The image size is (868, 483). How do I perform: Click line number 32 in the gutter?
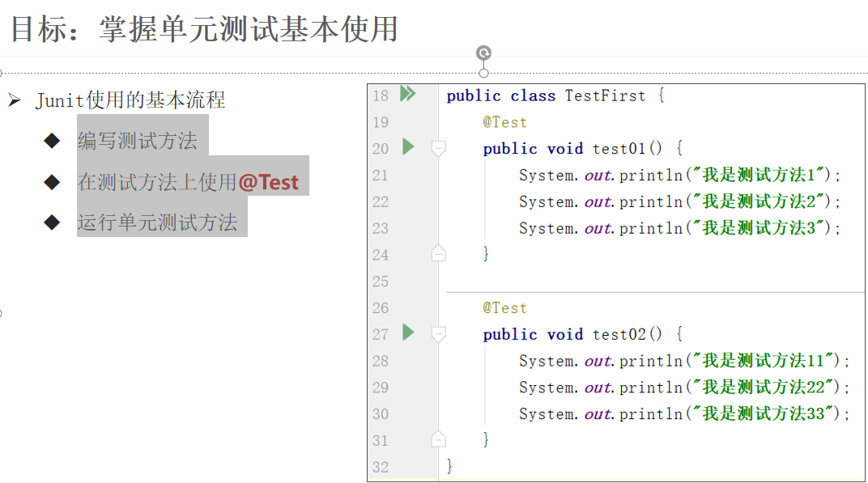(381, 468)
